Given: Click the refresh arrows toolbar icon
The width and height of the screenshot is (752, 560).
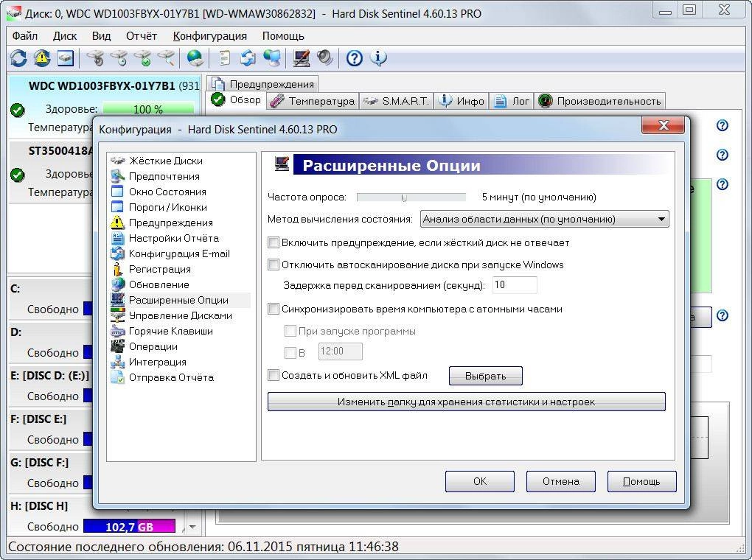Looking at the screenshot, I should click(x=18, y=58).
